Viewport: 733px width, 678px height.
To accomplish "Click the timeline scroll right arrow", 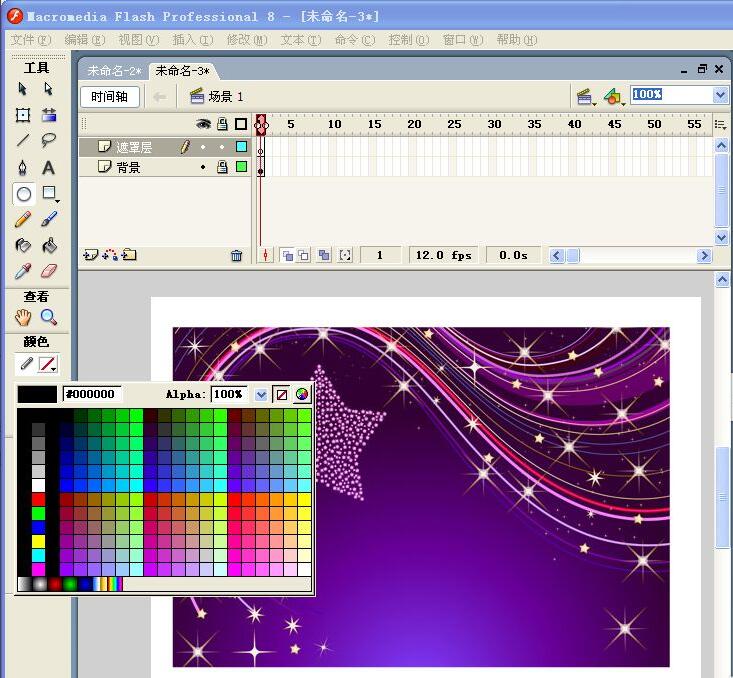I will coord(704,255).
